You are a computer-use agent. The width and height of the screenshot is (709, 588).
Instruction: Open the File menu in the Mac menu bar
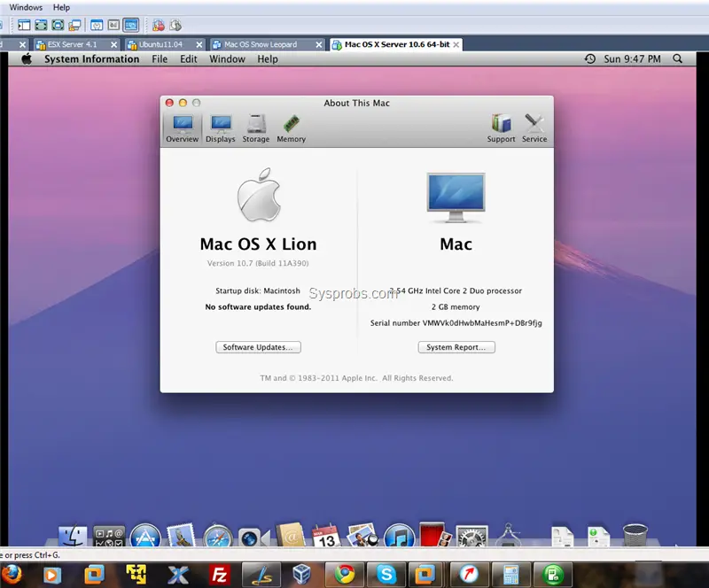tap(160, 59)
